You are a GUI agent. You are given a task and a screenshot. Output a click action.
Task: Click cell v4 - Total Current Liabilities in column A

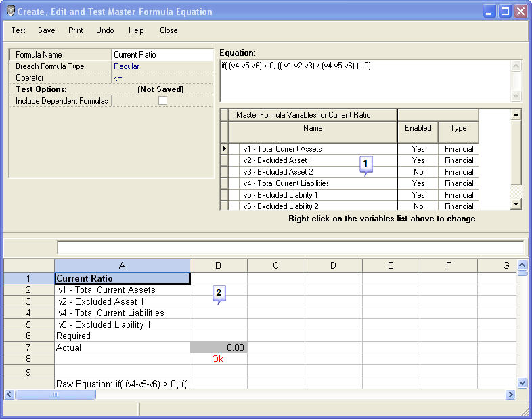122,313
